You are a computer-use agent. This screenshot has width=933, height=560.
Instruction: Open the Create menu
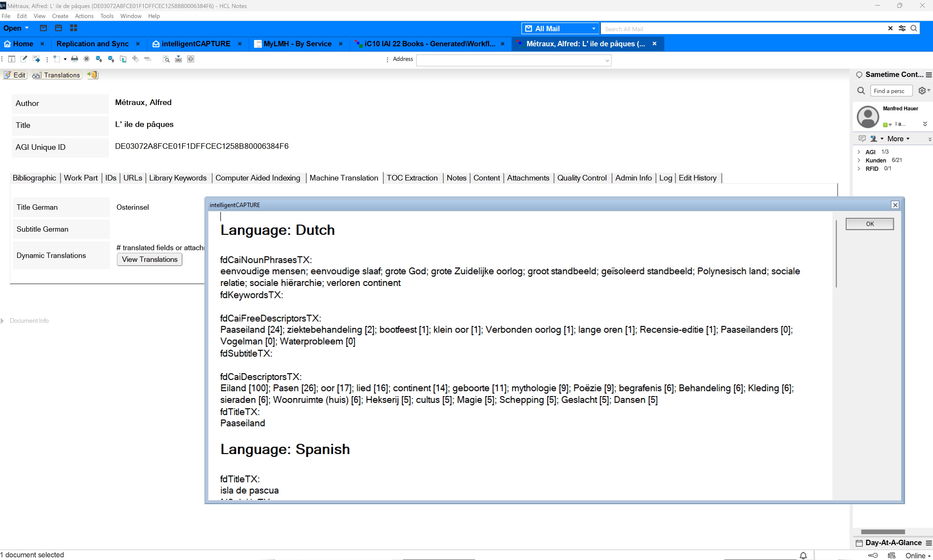point(60,16)
